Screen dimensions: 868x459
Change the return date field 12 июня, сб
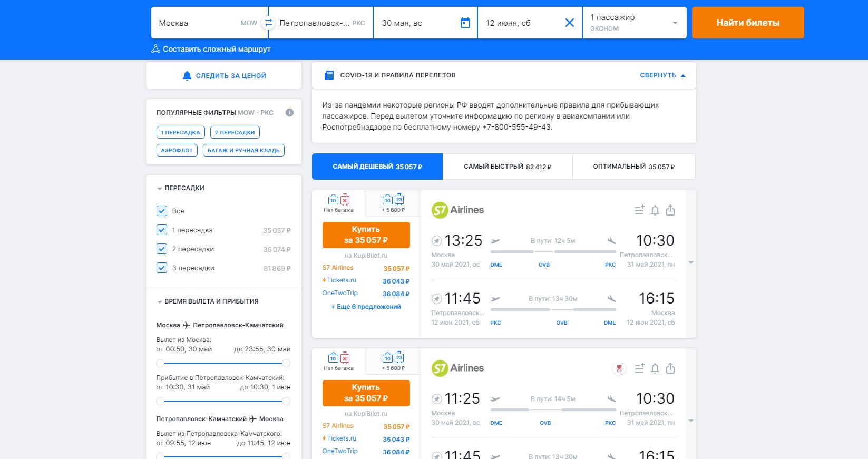pyautogui.click(x=530, y=23)
